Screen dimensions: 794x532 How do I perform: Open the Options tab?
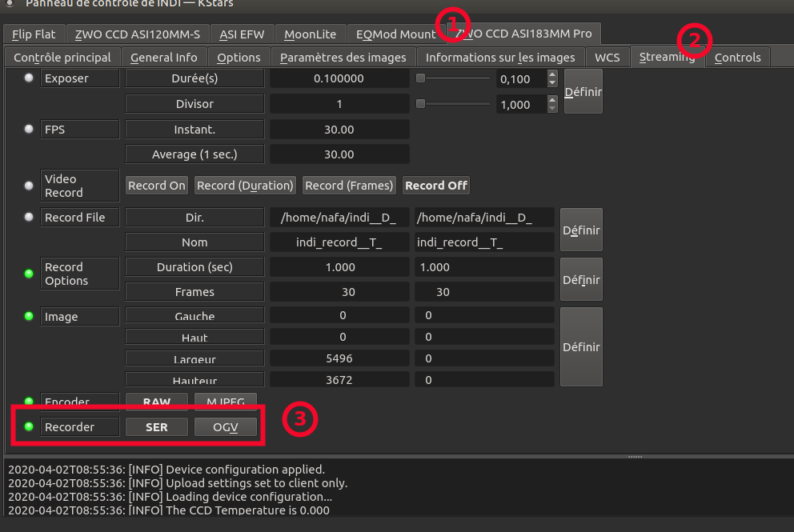[239, 57]
